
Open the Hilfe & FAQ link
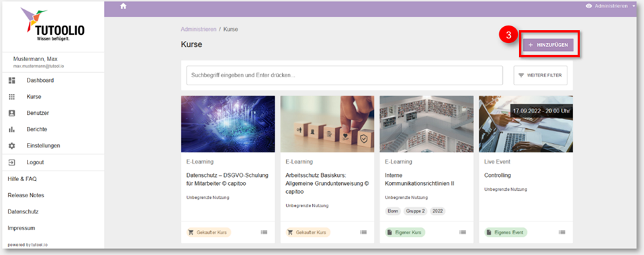click(x=22, y=179)
